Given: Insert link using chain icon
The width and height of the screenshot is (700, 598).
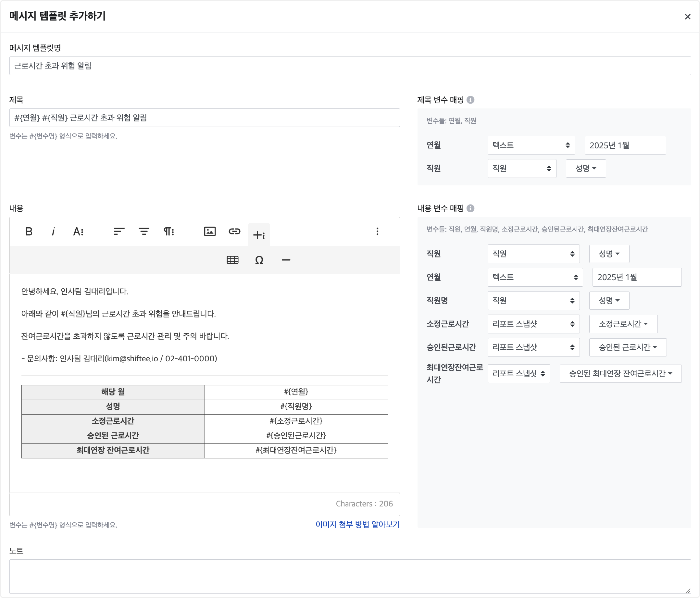Looking at the screenshot, I should click(x=234, y=231).
